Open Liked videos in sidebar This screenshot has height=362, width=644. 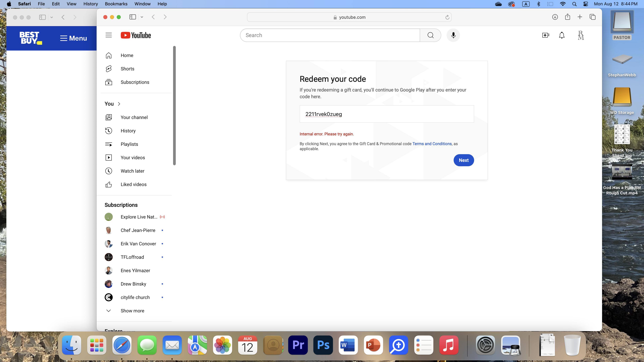pos(133,184)
